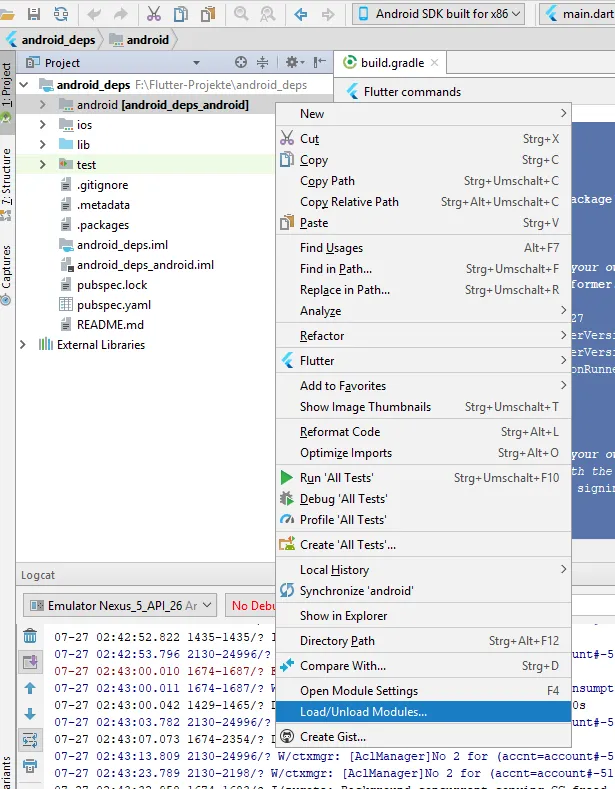
Task: Choose Load/Unload Modules...
Action: 423,712
